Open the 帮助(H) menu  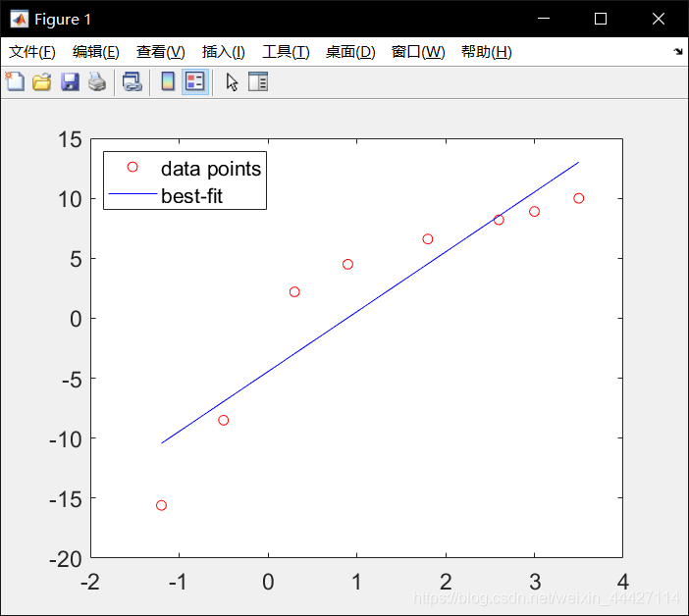pos(487,52)
